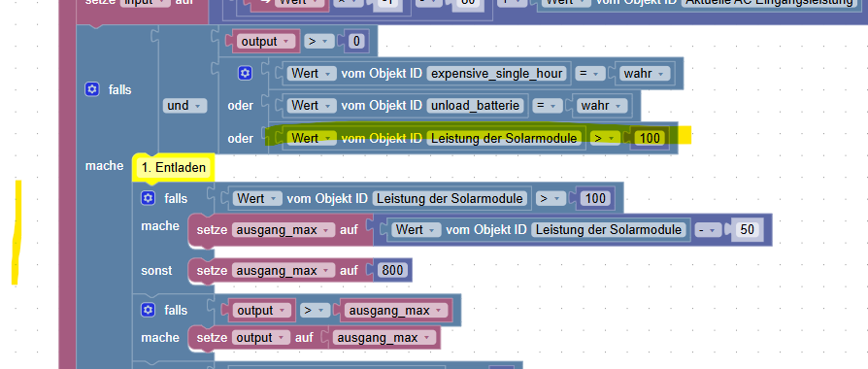Change the > operator in output > 0 comparison
The height and width of the screenshot is (369, 868).
click(x=318, y=41)
